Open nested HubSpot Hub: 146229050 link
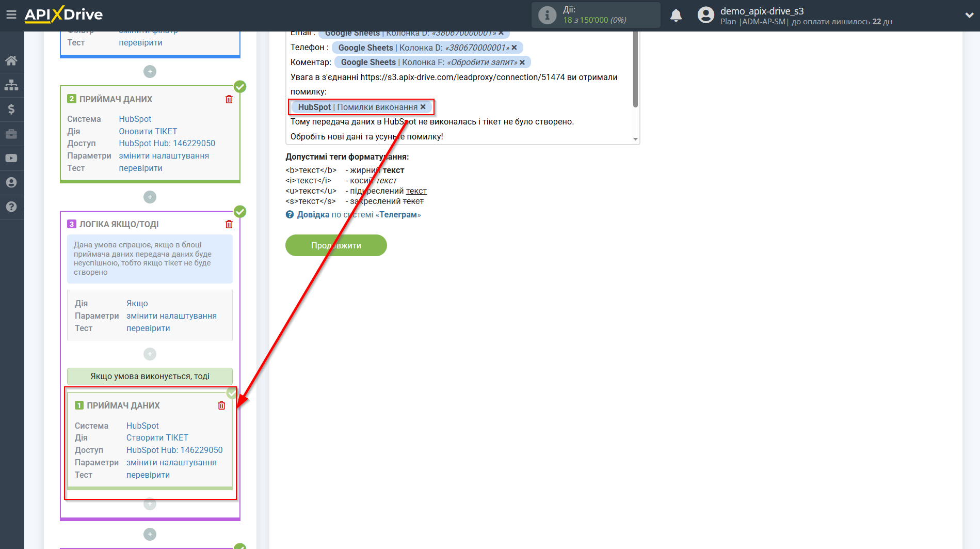The width and height of the screenshot is (980, 549). [x=175, y=450]
